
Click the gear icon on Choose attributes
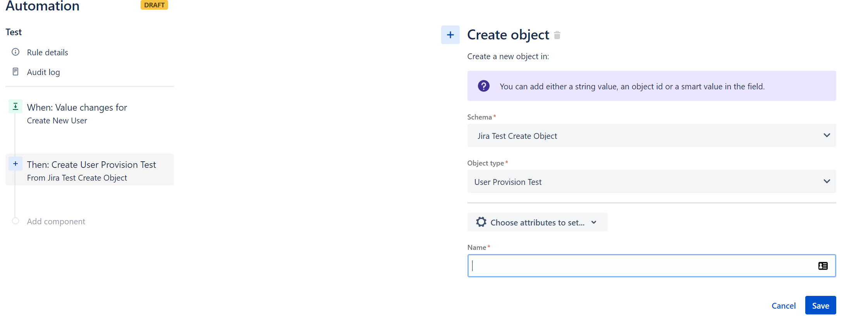click(x=481, y=222)
